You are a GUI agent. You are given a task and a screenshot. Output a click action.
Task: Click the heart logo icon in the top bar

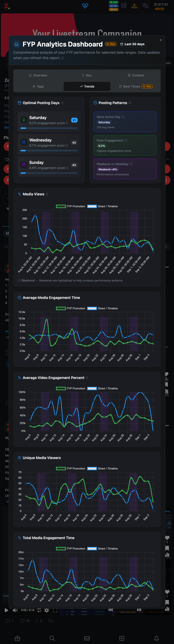[x=85, y=6]
